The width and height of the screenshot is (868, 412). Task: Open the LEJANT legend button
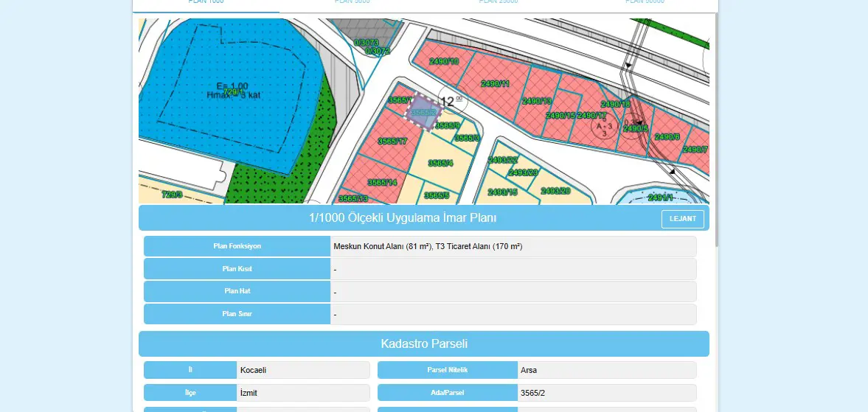click(683, 218)
